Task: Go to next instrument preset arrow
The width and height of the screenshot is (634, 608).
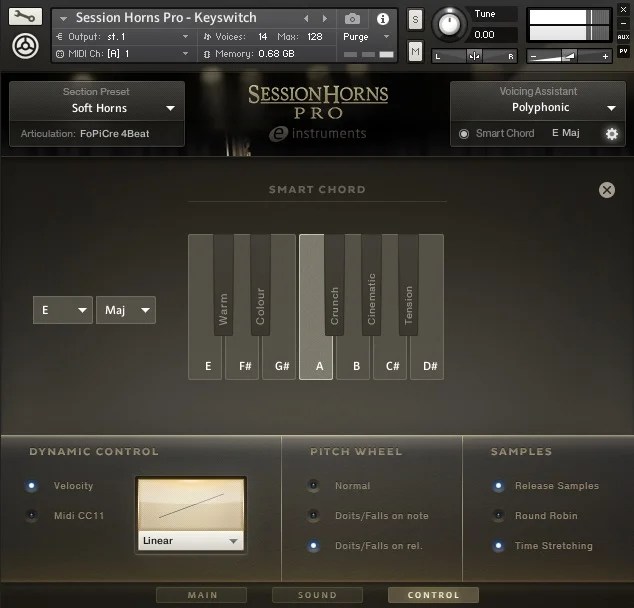Action: pyautogui.click(x=324, y=18)
